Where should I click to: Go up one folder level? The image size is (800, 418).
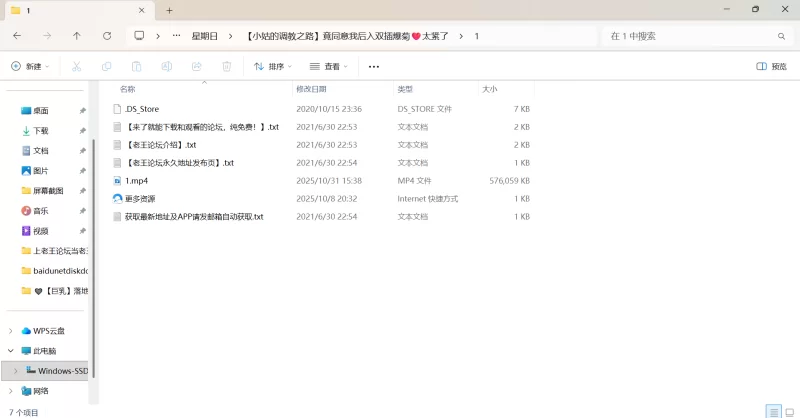77,35
